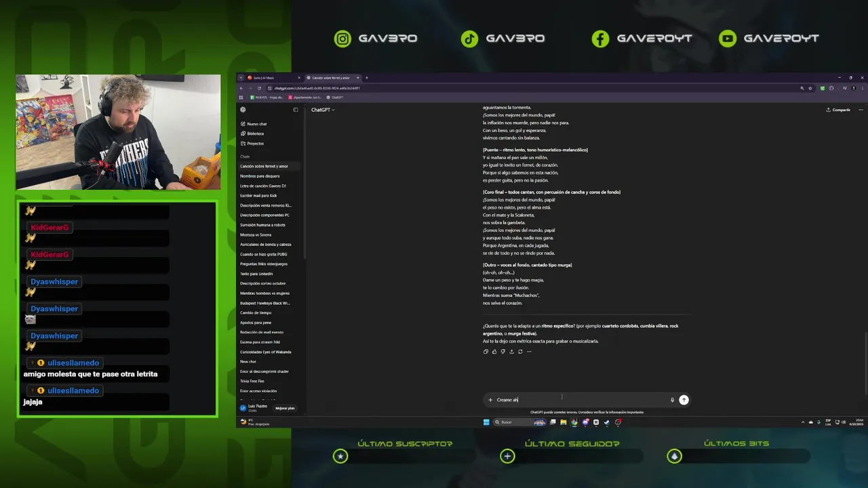868x488 pixels.
Task: Open chat 'Escena para stream friki'
Action: [x=260, y=342]
